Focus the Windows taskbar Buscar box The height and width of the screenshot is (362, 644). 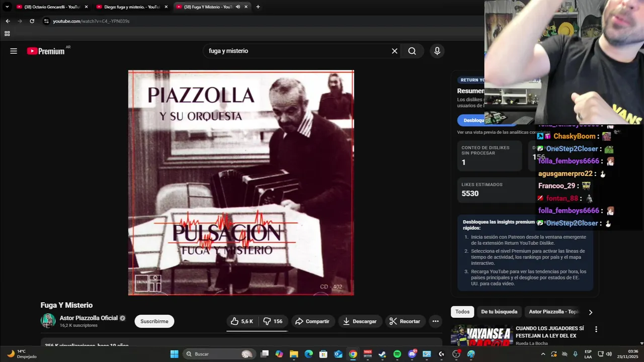pos(219,354)
